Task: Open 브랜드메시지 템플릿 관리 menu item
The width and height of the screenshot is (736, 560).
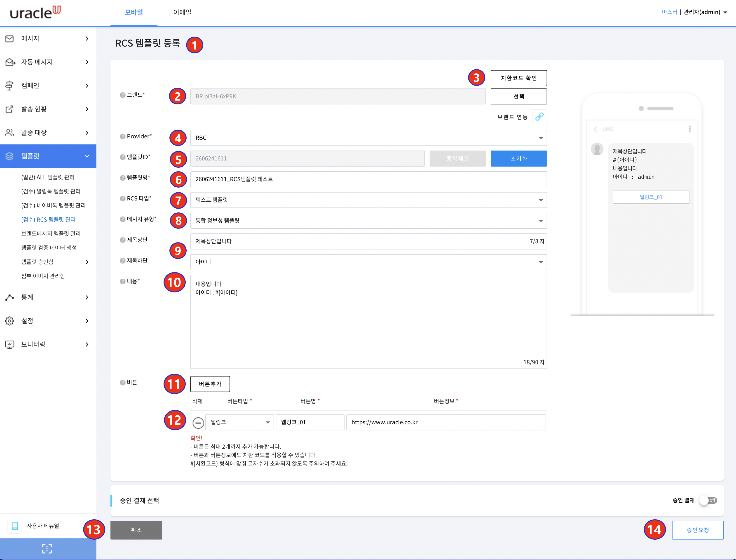Action: tap(51, 234)
